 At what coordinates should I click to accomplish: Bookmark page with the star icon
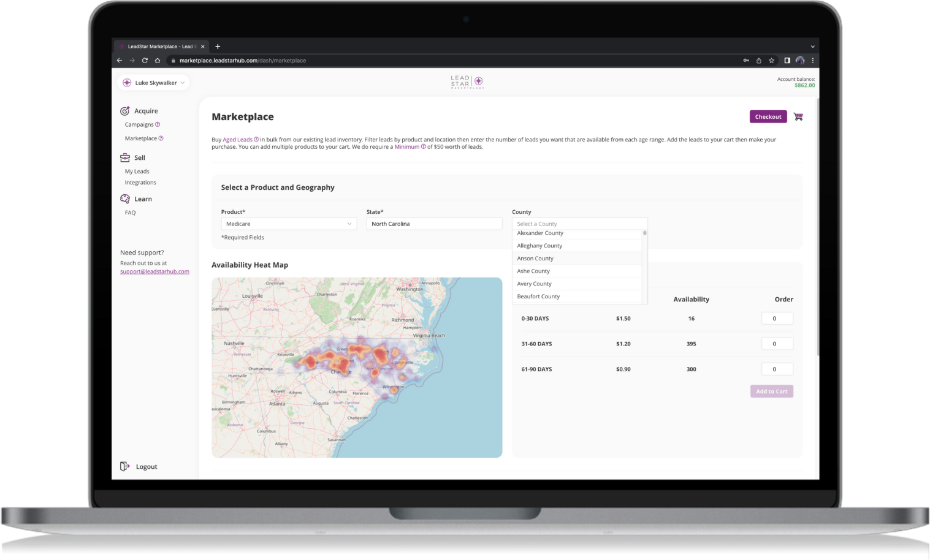click(772, 61)
